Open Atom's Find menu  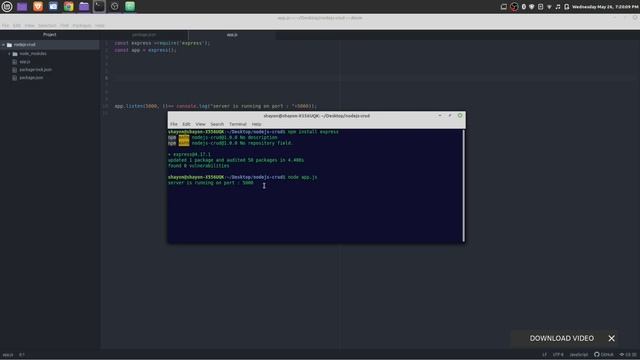(64, 26)
